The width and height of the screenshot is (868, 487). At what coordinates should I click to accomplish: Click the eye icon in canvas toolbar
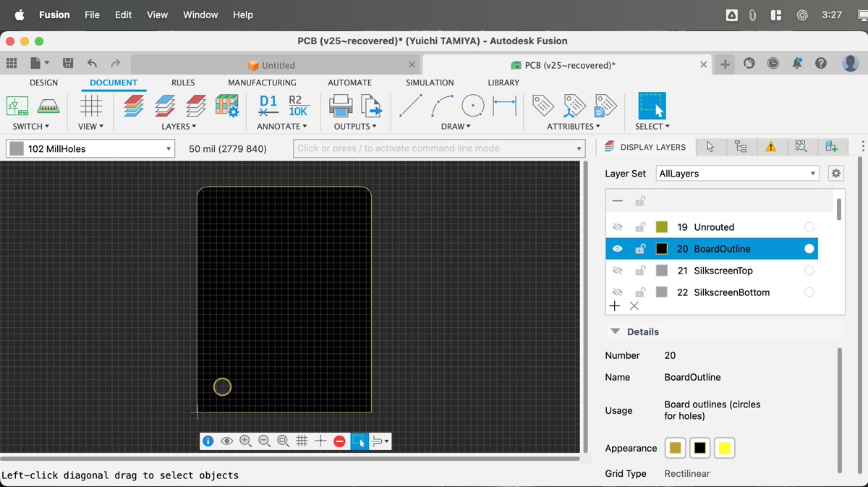tap(227, 441)
